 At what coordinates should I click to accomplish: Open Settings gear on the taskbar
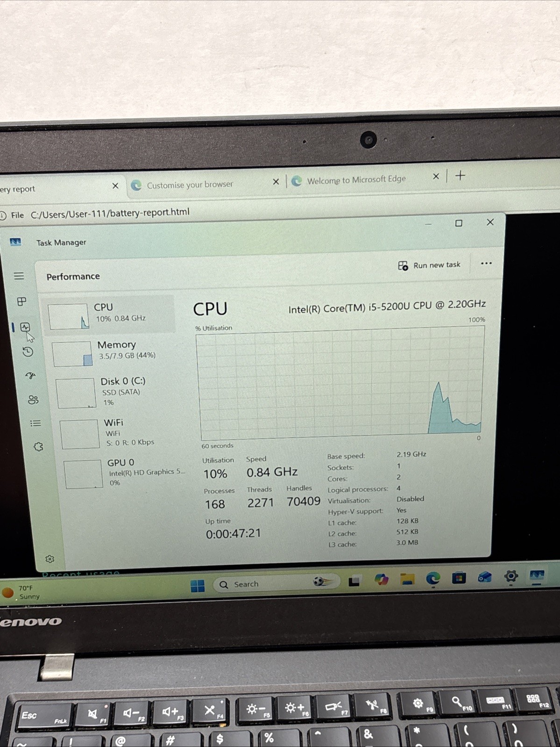(x=511, y=576)
